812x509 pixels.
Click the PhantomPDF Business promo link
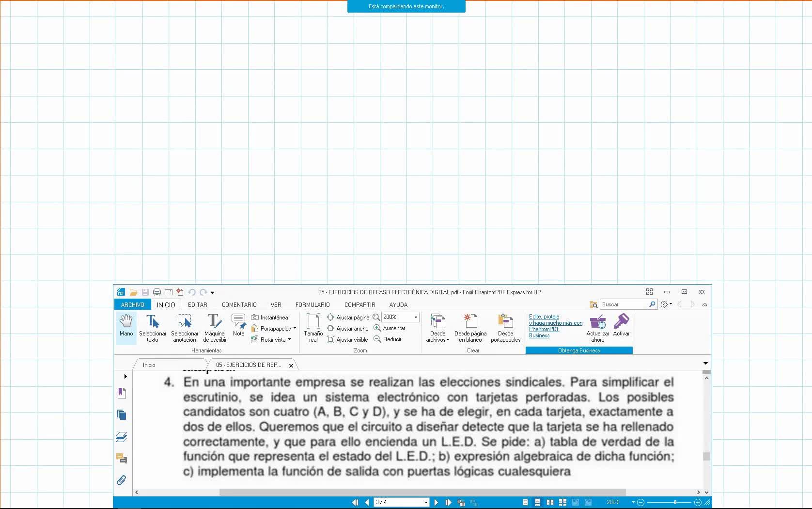556,326
